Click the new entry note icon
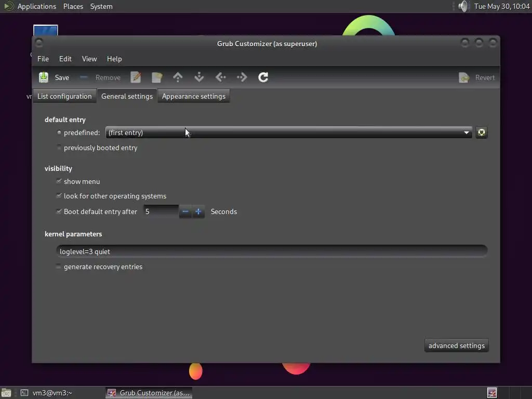The width and height of the screenshot is (532, 399). pos(157,77)
